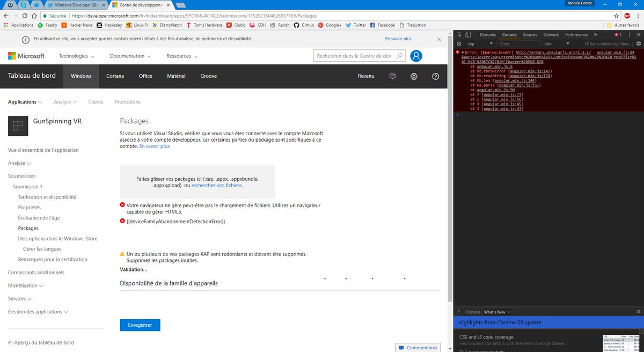644x352 pixels.
Task: Click the 'recherchez vos fichiers' link
Action: pyautogui.click(x=216, y=185)
